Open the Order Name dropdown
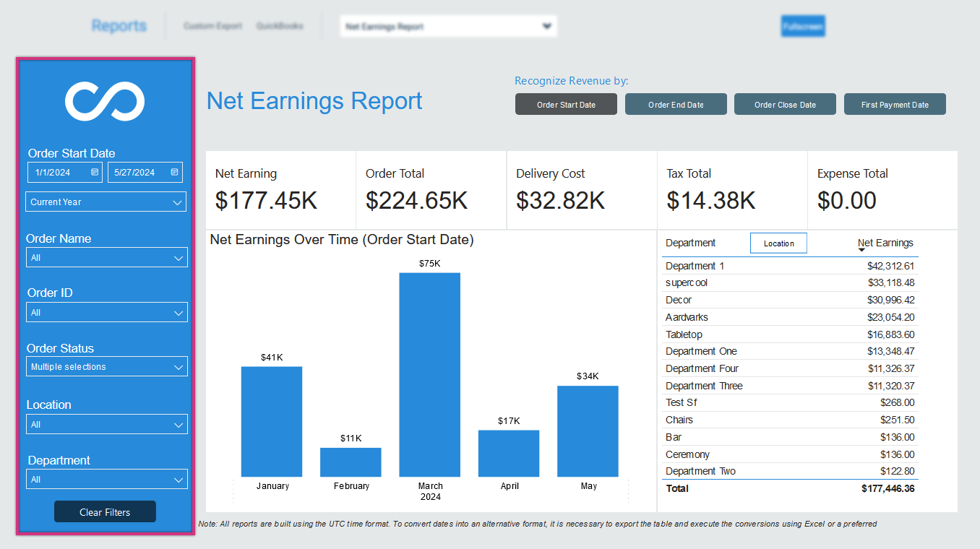 107,258
